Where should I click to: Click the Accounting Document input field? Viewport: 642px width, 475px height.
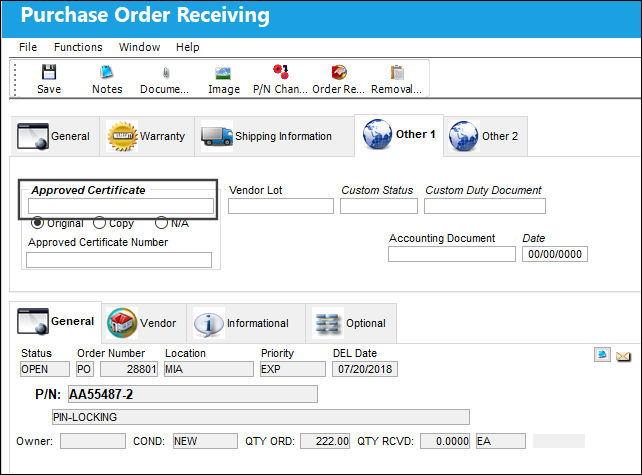pos(452,254)
